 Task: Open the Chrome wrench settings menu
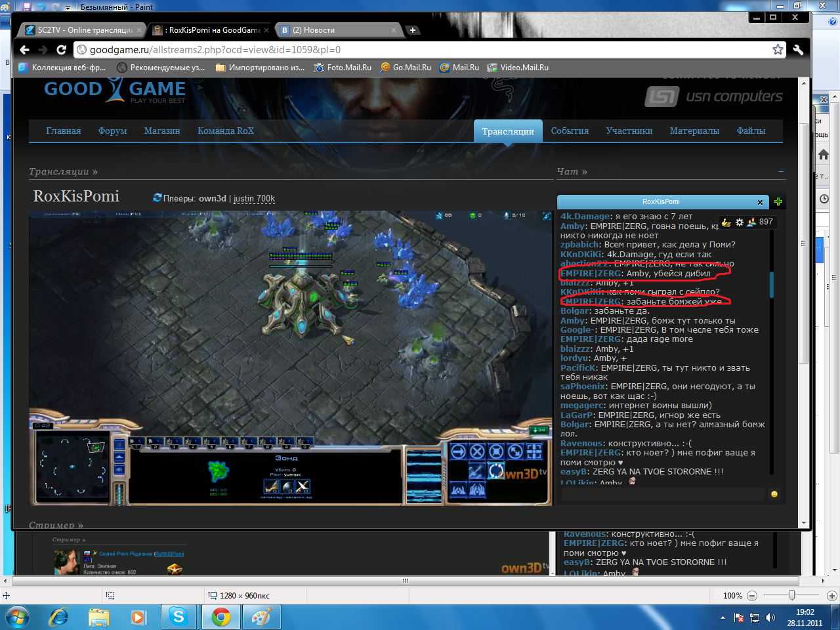(x=798, y=50)
